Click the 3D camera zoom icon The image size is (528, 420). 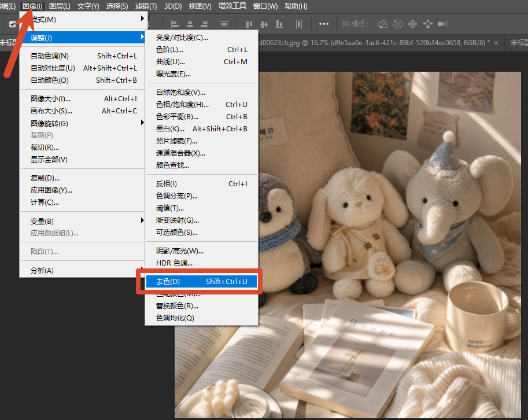pos(443,24)
